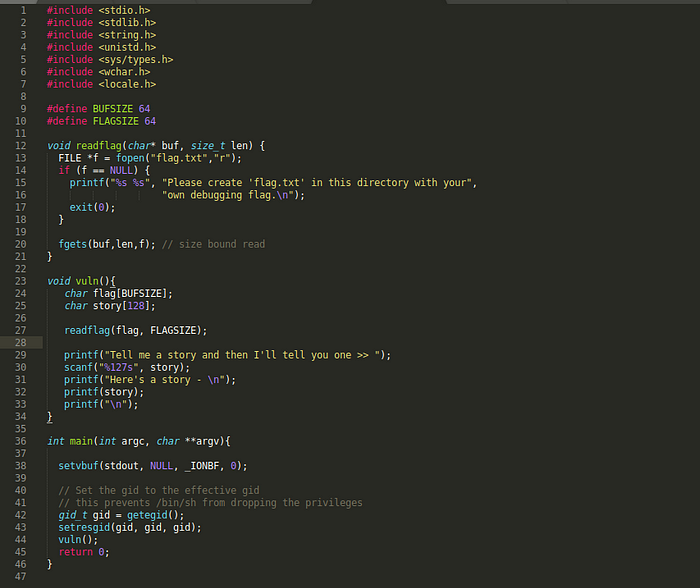Click the argc parameter in main
This screenshot has height=588, width=700.
pos(133,441)
